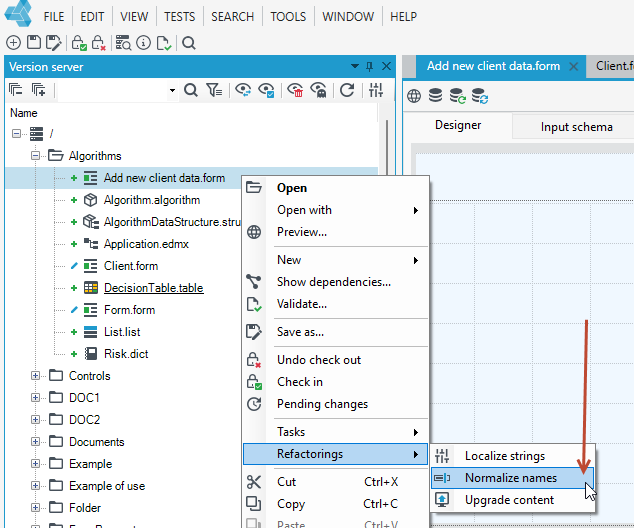Screen dimensions: 634x528
Task: Switch to Input schema tab
Action: point(576,127)
